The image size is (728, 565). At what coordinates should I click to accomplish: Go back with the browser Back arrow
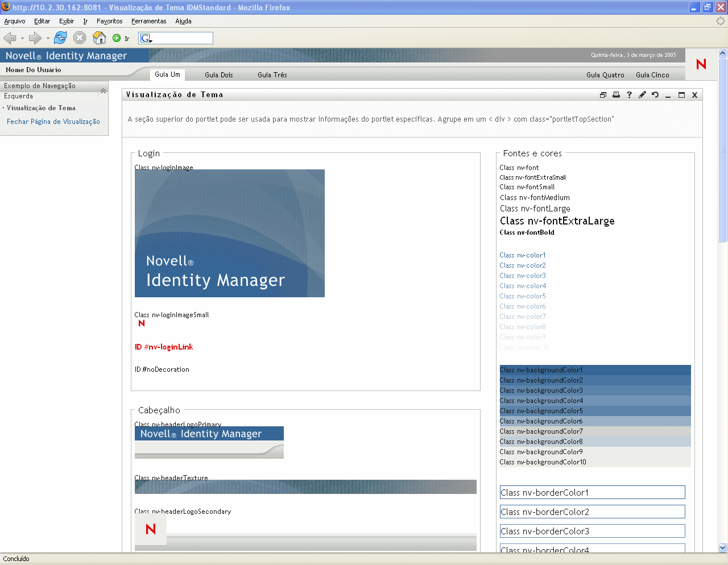[10, 38]
